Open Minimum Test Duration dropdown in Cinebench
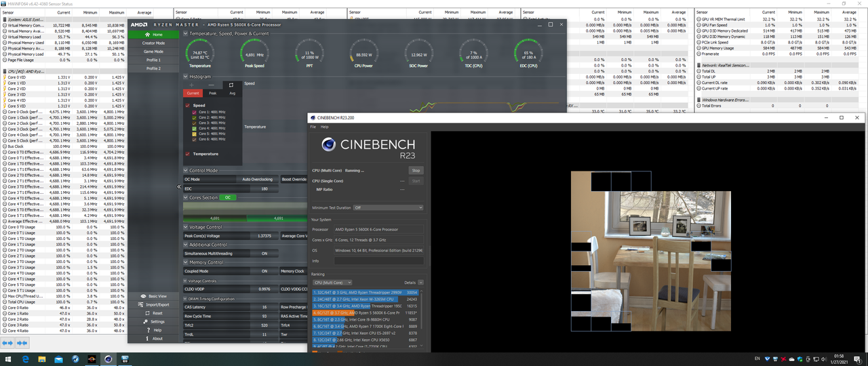The image size is (868, 366). click(x=388, y=207)
